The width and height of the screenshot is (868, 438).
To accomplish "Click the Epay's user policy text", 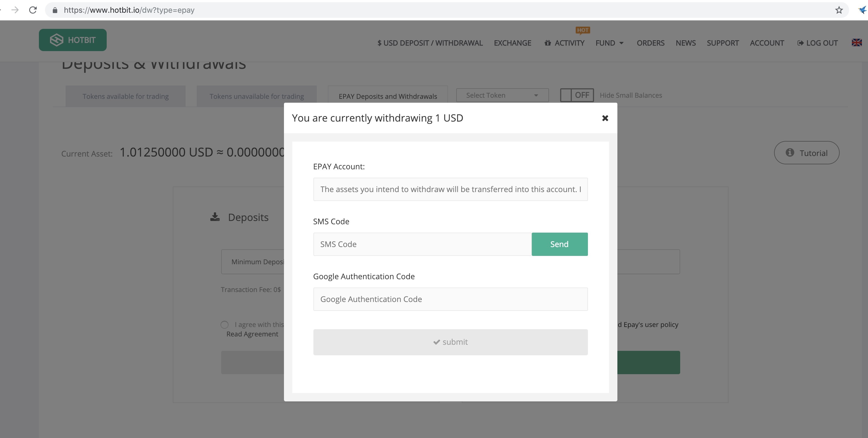I will click(650, 324).
